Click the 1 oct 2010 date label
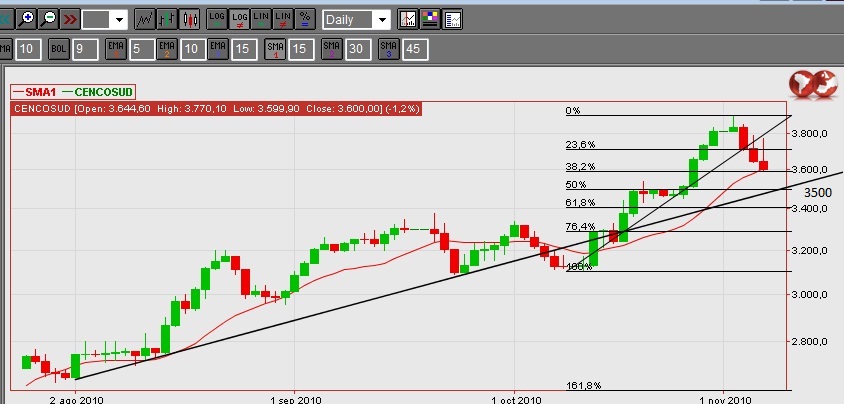 515,400
